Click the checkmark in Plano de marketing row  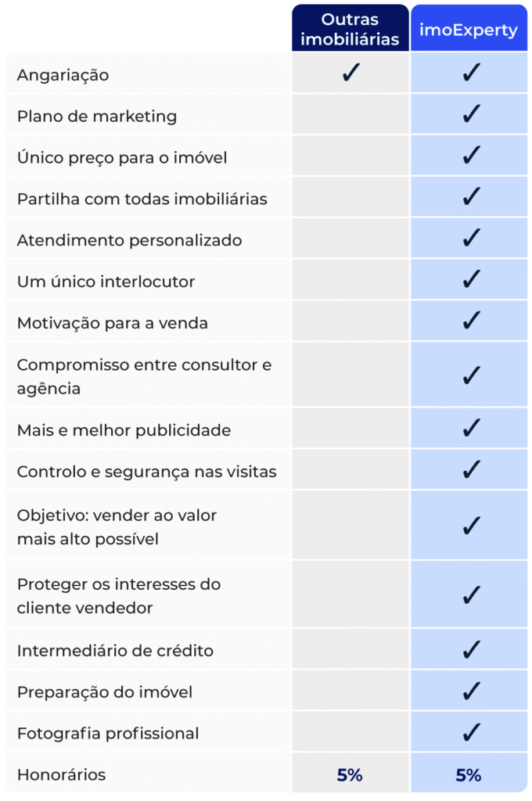[470, 115]
